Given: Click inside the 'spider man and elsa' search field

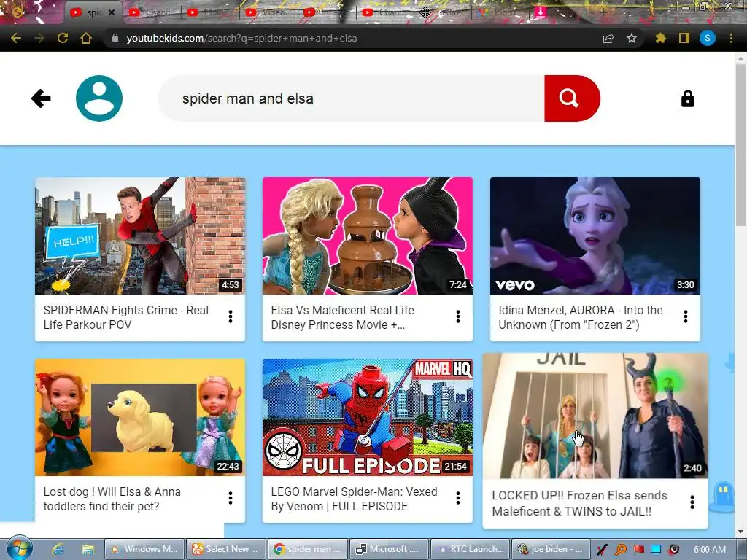Looking at the screenshot, I should pyautogui.click(x=351, y=98).
